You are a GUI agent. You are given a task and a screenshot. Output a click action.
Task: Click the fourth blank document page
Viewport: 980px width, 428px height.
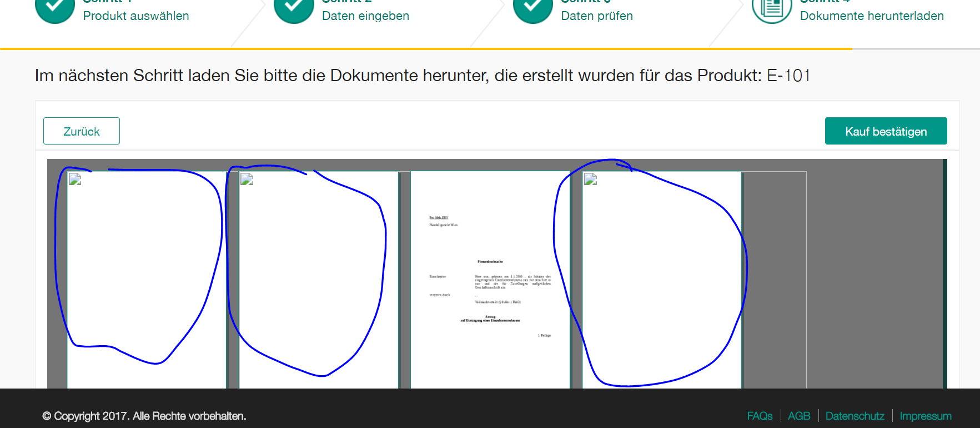[662, 280]
